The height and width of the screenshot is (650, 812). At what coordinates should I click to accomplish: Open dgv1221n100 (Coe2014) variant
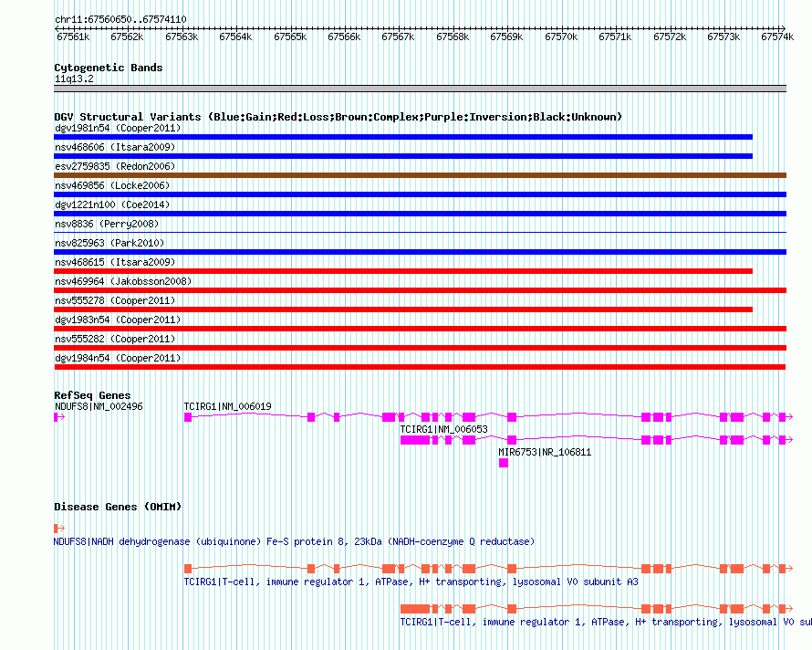112,204
